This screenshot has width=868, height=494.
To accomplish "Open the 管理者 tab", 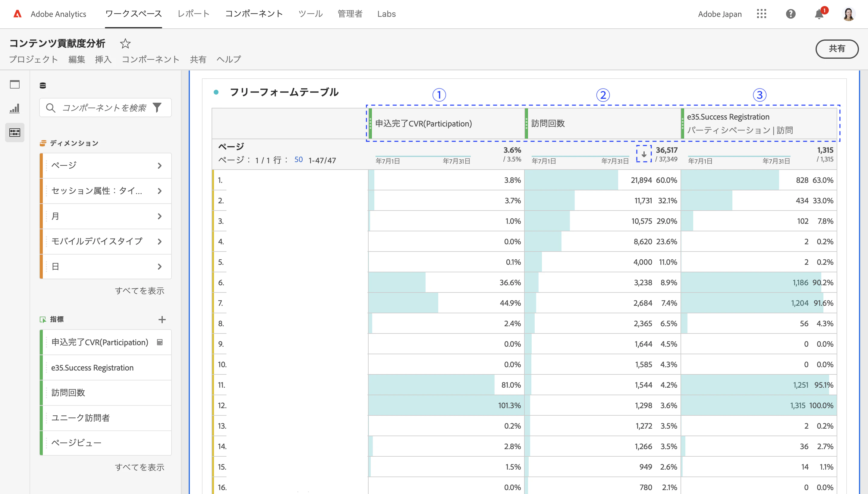I will [350, 14].
